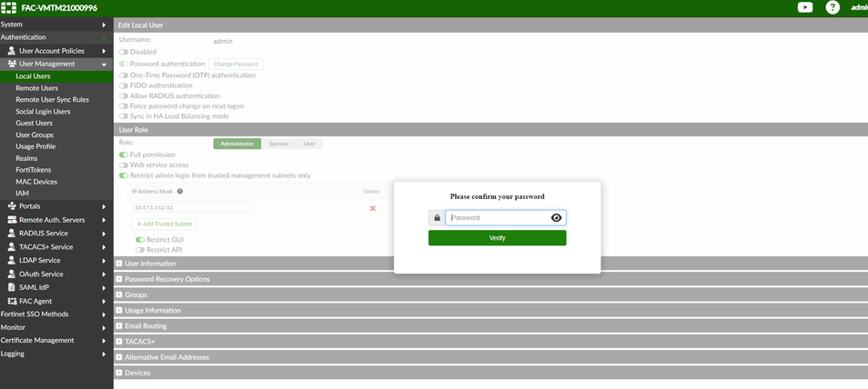This screenshot has height=389, width=868.
Task: Toggle Full permission switch
Action: point(124,155)
